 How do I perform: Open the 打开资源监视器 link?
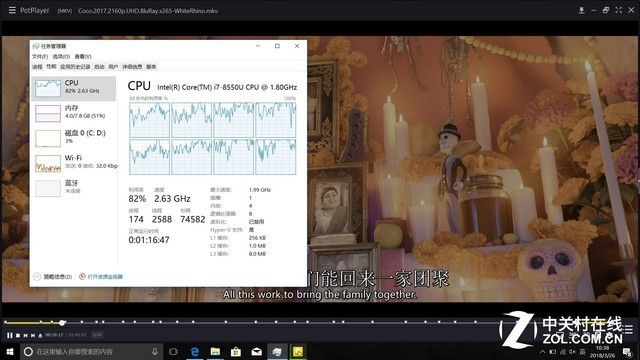pos(101,277)
